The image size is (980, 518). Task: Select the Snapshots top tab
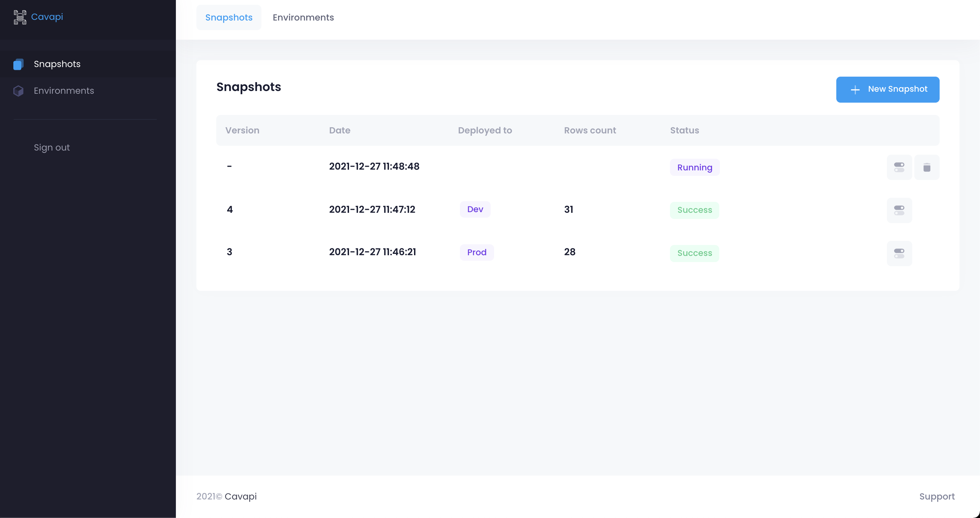[x=229, y=17]
